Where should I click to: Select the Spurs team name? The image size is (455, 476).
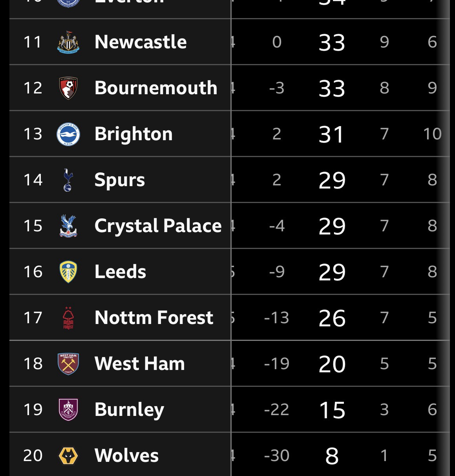tap(120, 180)
